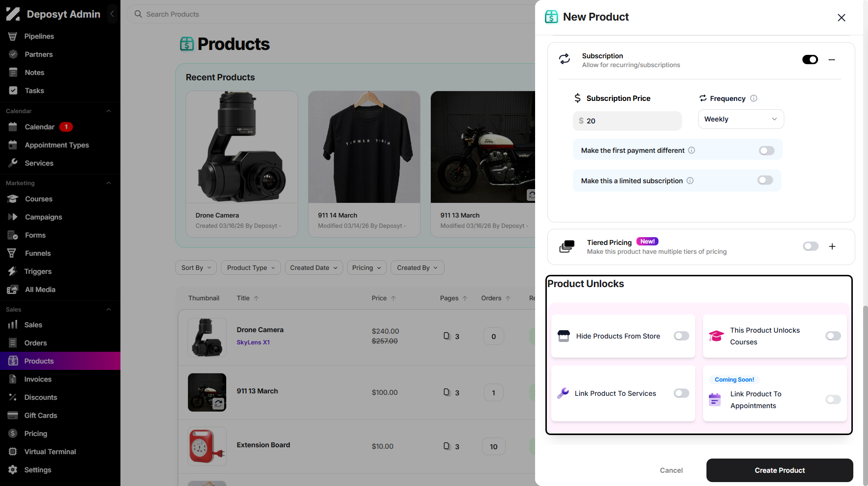Viewport: 868px width, 486px height.
Task: Click the Courses graduation cap icon
Action: click(13, 199)
